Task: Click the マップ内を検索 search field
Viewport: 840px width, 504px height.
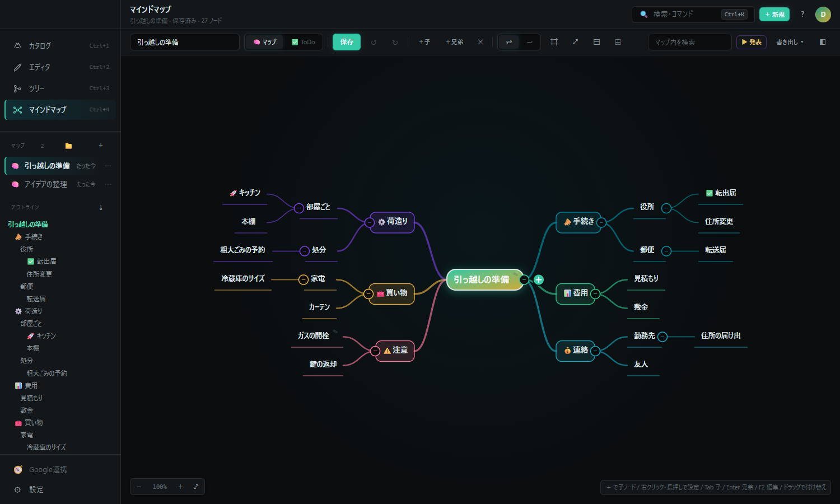Action: 690,42
